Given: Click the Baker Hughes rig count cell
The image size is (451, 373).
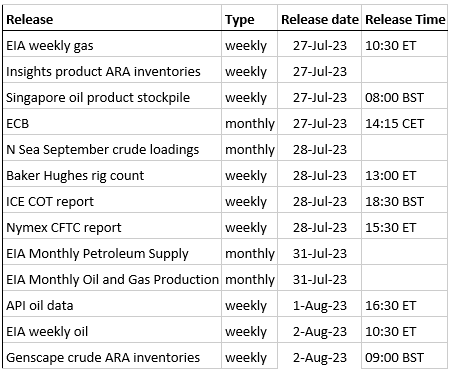Looking at the screenshot, I should [112, 175].
